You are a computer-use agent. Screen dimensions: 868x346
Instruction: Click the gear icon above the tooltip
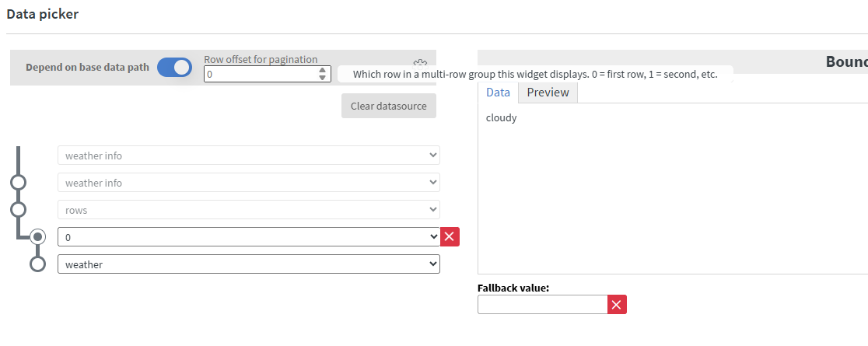pyautogui.click(x=419, y=62)
